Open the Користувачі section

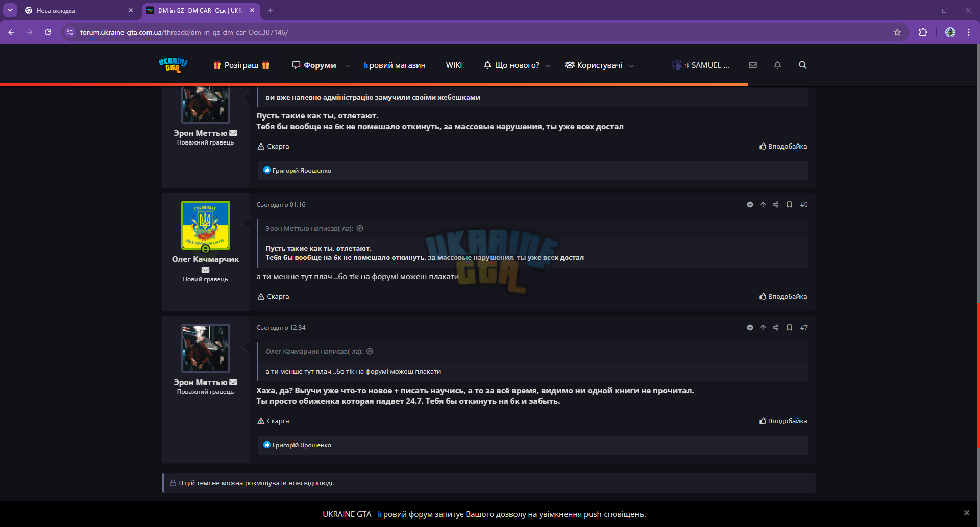click(x=594, y=65)
